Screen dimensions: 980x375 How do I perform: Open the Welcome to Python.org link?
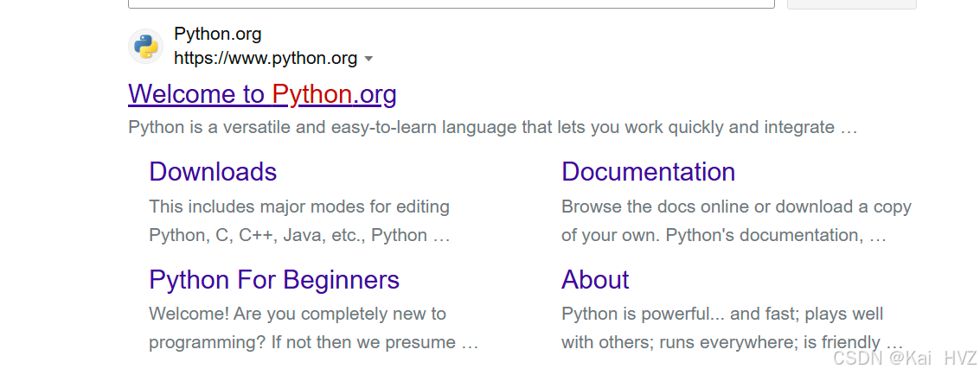(262, 94)
